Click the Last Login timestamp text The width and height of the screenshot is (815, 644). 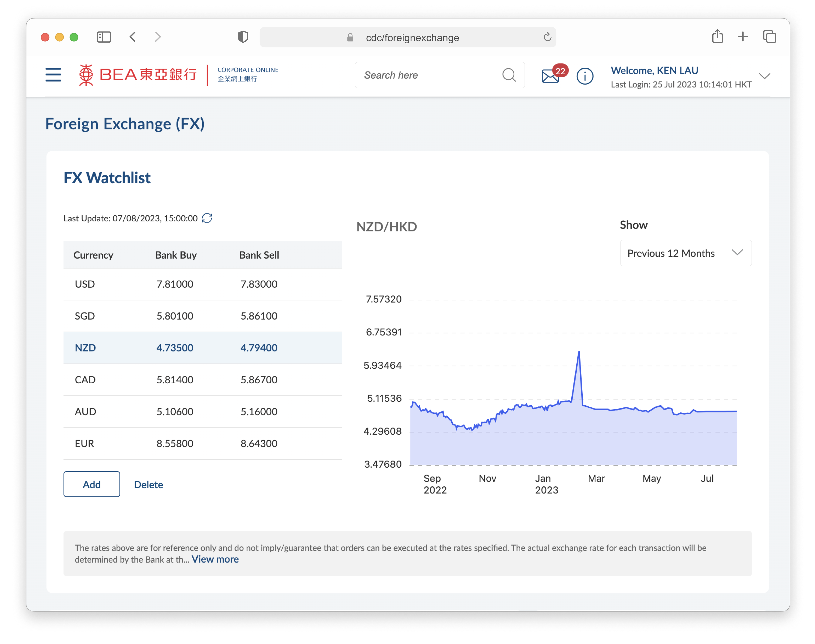point(681,84)
